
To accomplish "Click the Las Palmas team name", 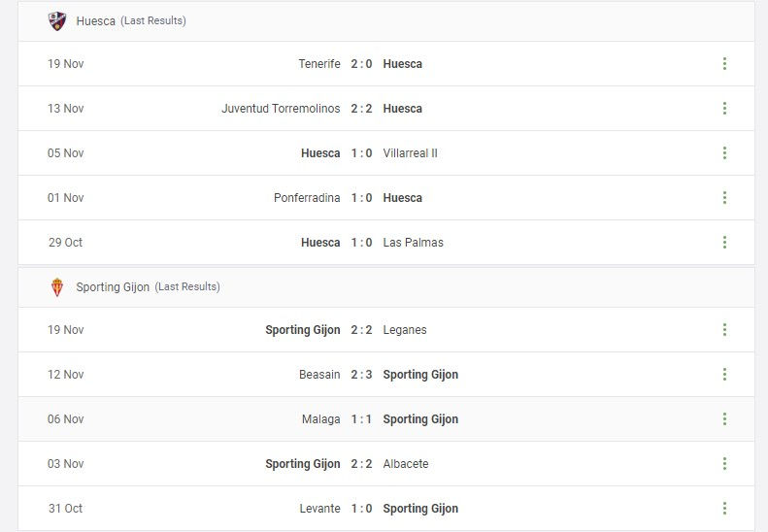I will [x=413, y=243].
